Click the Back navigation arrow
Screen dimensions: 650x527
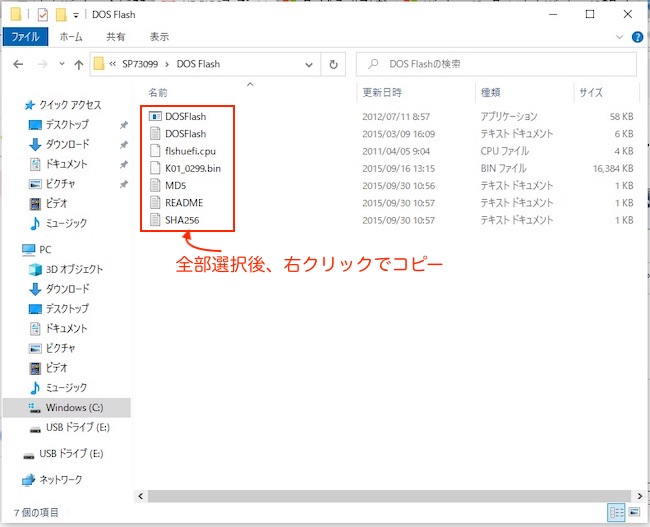(x=18, y=64)
